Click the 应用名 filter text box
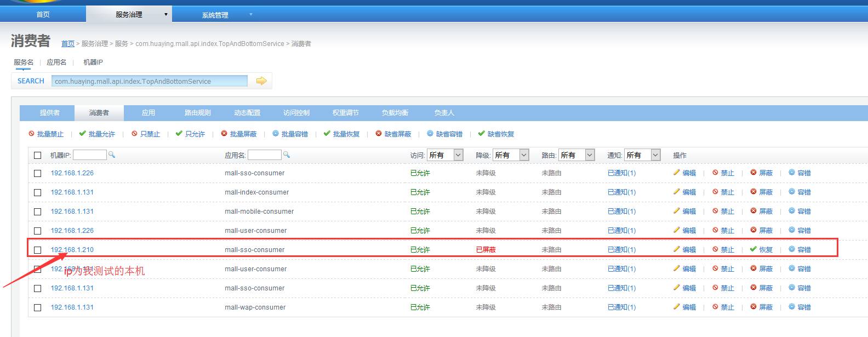868x337 pixels. coord(265,155)
